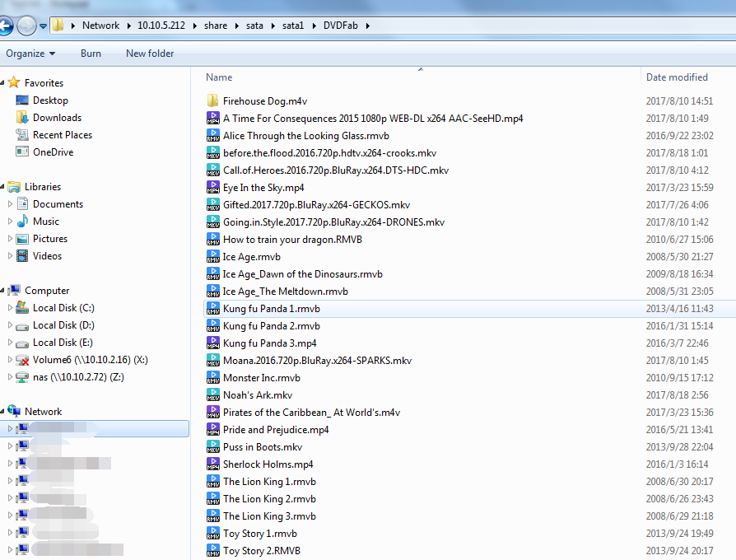The height and width of the screenshot is (560, 736).
Task: Expand Local Disk (D:) tree node
Action: pyautogui.click(x=10, y=324)
